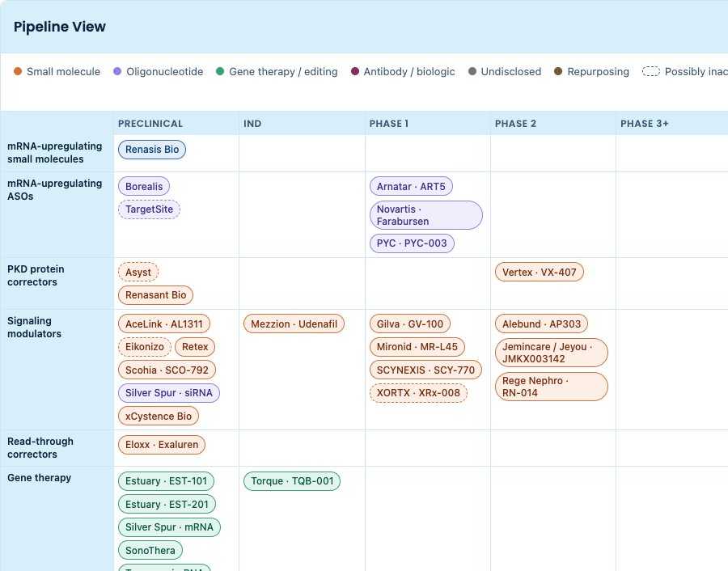The height and width of the screenshot is (571, 728).
Task: Click the dashed Possibly inactive legend marker
Action: click(651, 71)
